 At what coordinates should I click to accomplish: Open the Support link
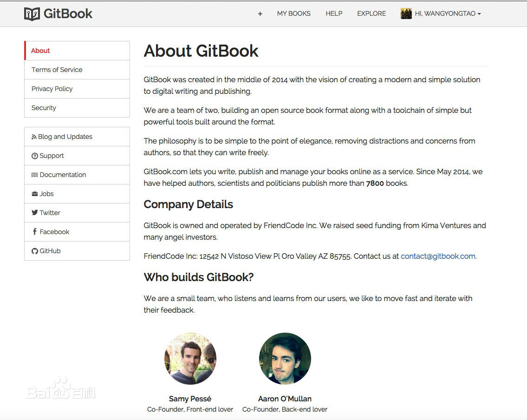tap(77, 156)
